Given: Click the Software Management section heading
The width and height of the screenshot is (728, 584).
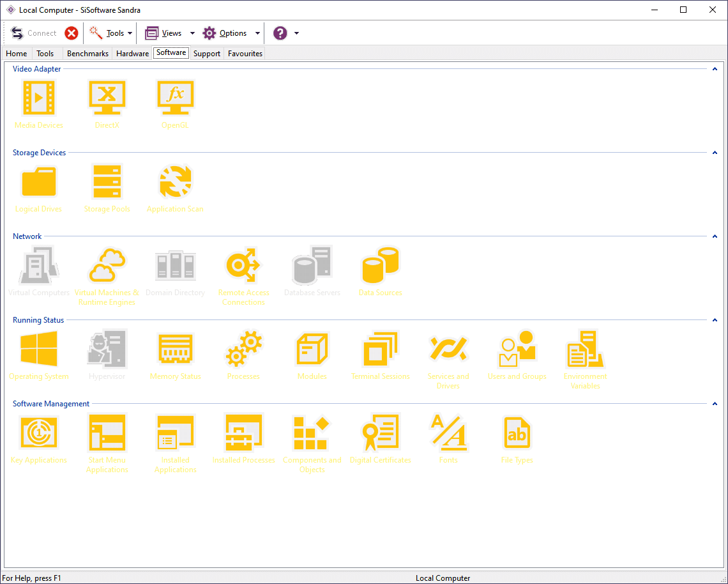Looking at the screenshot, I should click(x=51, y=404).
